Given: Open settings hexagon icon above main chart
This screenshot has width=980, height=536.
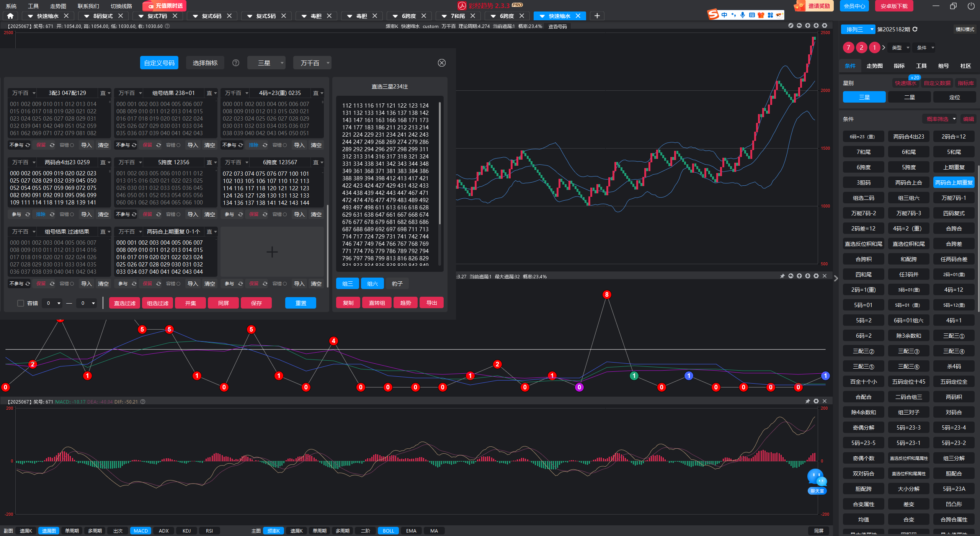Looking at the screenshot, I should click(825, 26).
